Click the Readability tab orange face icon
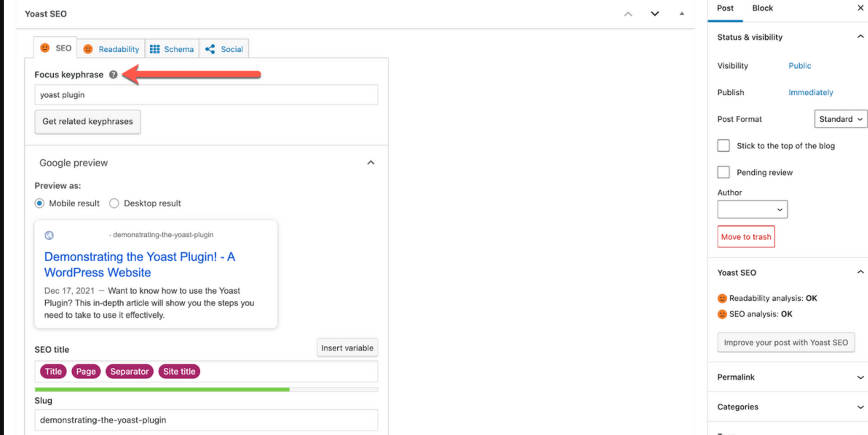Viewport: 868px width, 435px height. pos(88,49)
